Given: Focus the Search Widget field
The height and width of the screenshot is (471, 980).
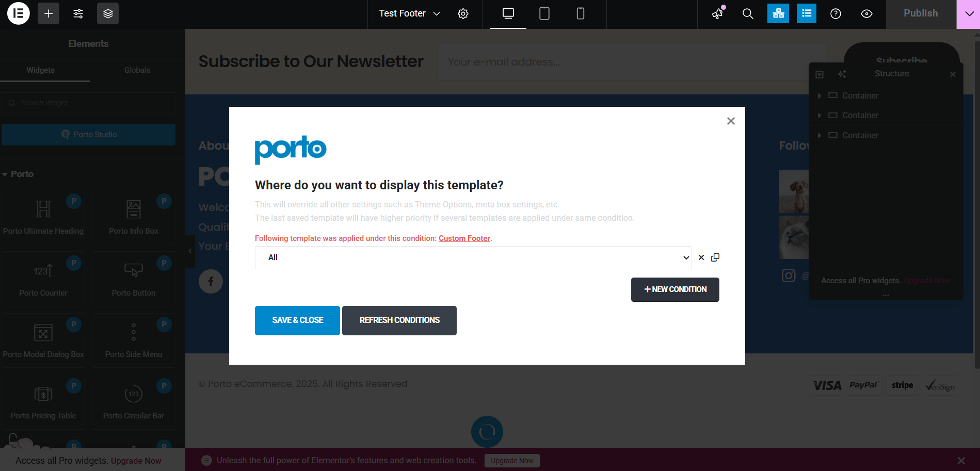Looking at the screenshot, I should 89,103.
